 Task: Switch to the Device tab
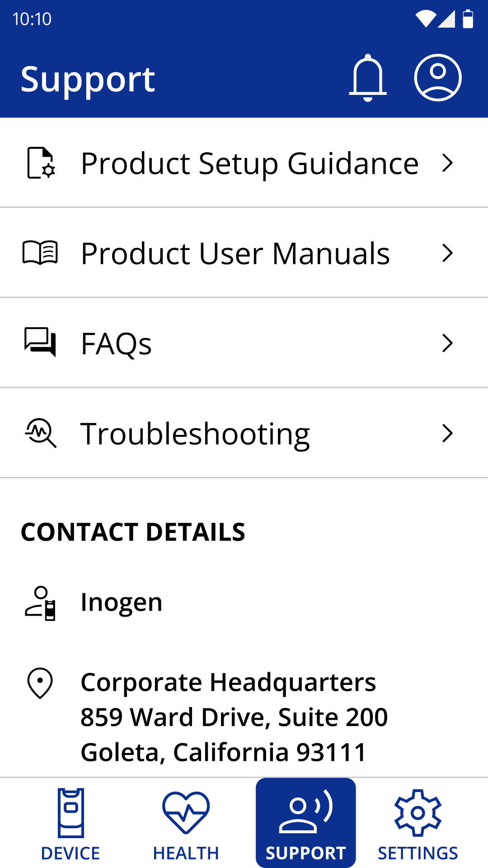pyautogui.click(x=70, y=824)
